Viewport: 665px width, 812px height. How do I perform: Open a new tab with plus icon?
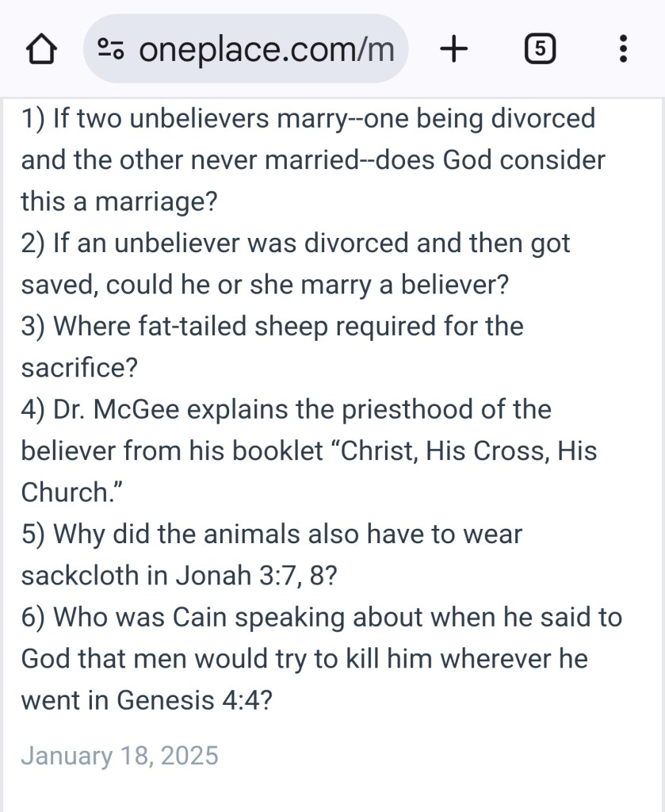click(453, 50)
